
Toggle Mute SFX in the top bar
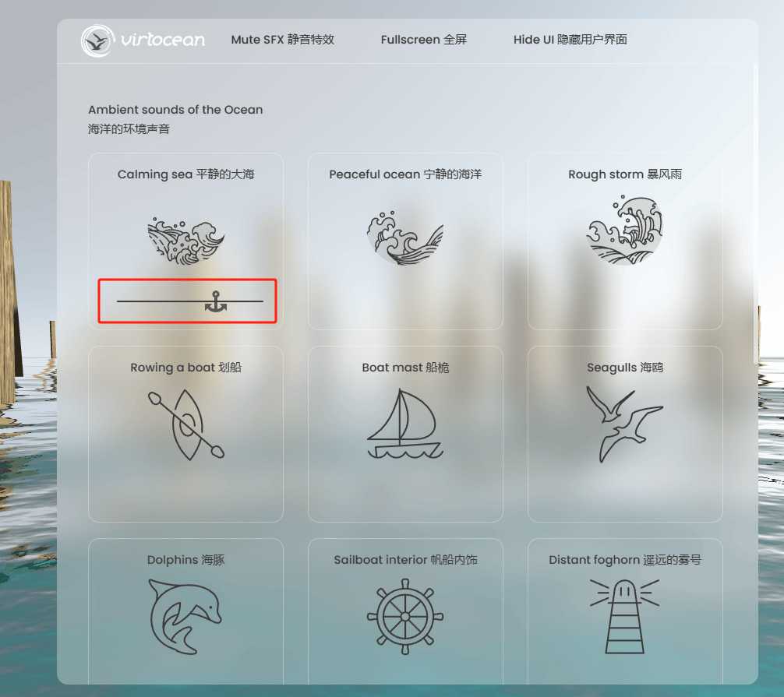point(282,40)
